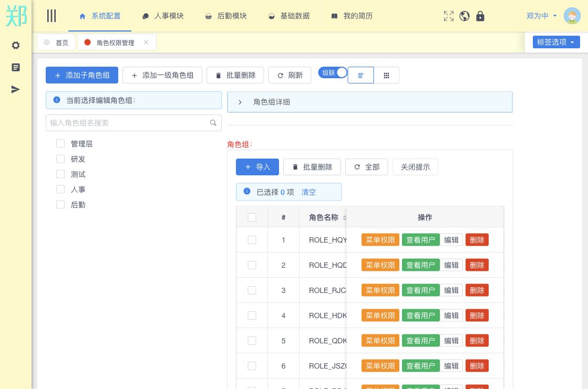Click the 添加一级角色组 button
The height and width of the screenshot is (389, 588).
coord(162,75)
